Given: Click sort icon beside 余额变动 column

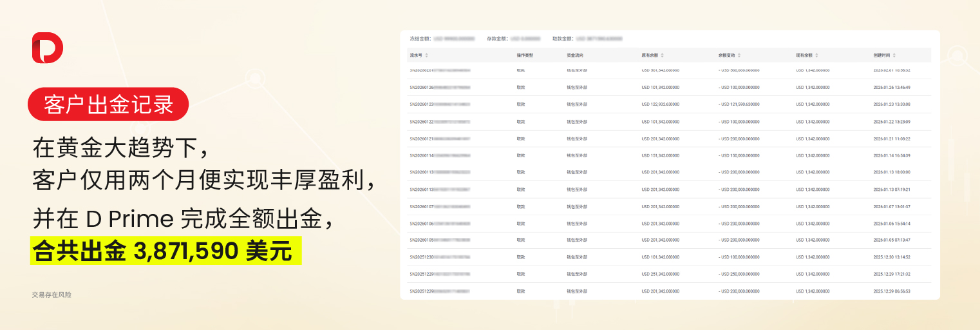Looking at the screenshot, I should tap(739, 55).
